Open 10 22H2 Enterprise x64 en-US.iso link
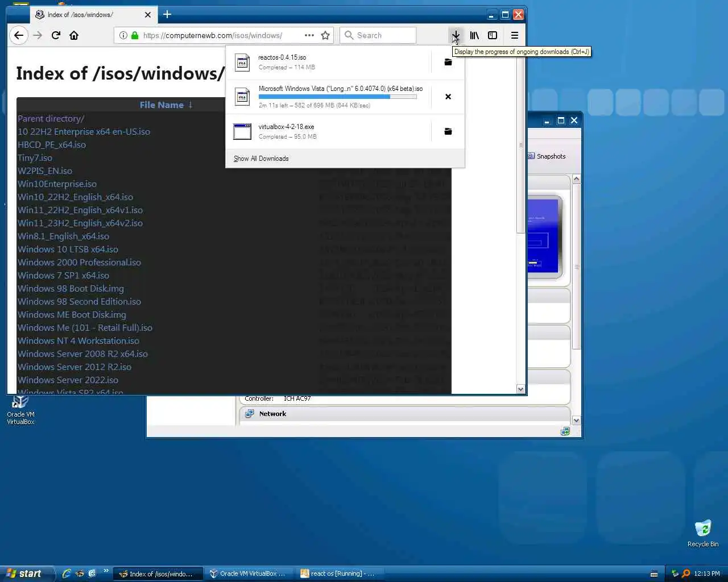728x582 pixels. coord(84,131)
